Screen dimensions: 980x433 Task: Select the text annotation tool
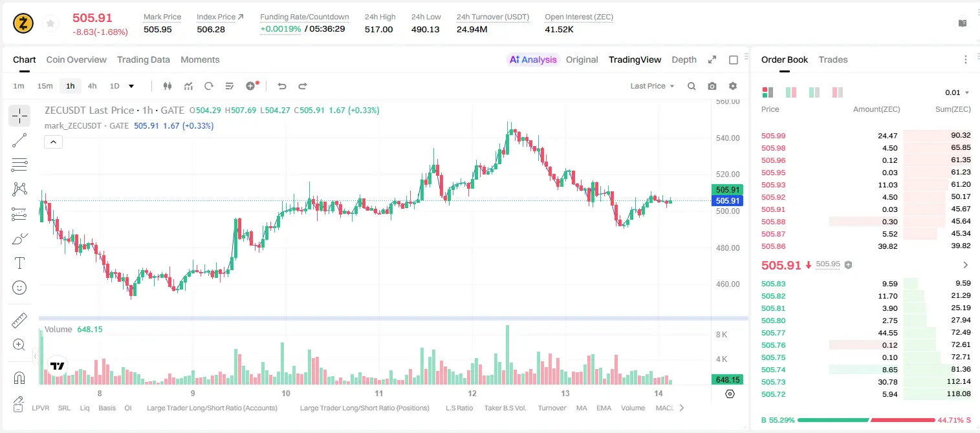(19, 263)
